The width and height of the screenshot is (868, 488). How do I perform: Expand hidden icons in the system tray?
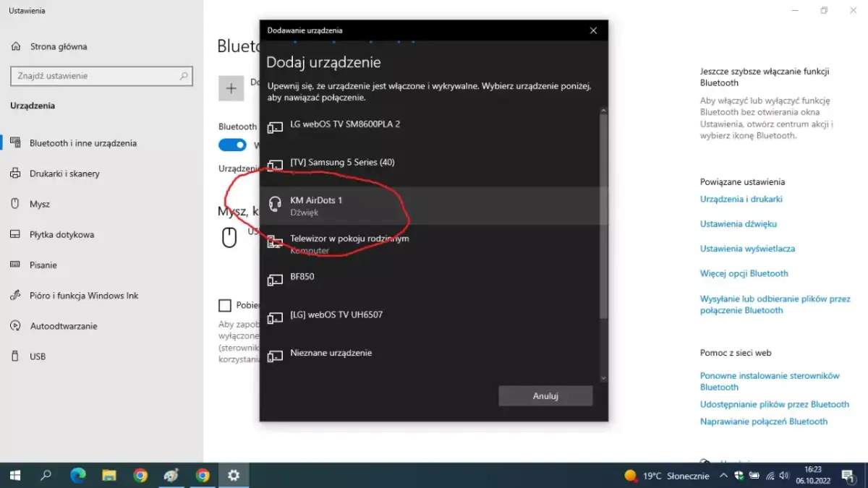(x=723, y=476)
